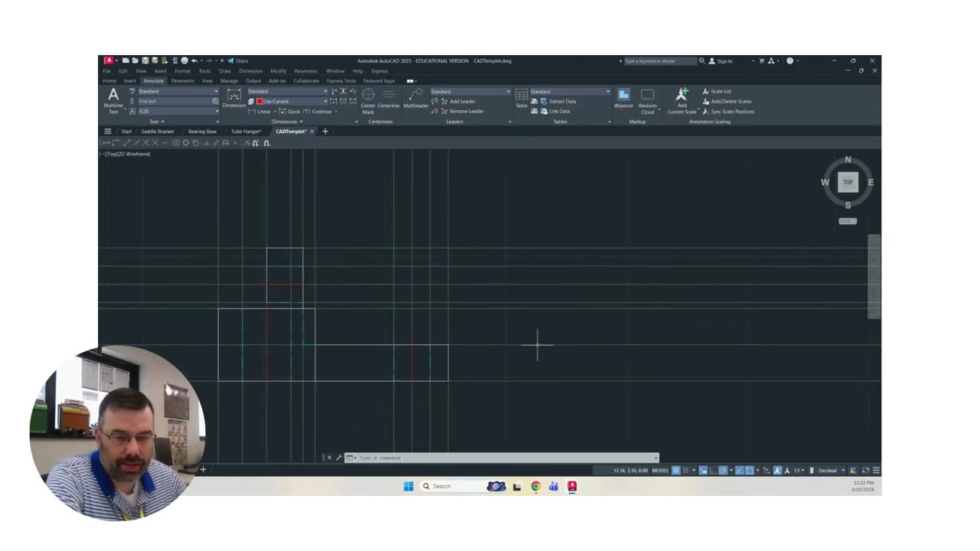Expand the Text panel
Image resolution: width=980 pixels, height=551 pixels.
pyautogui.click(x=155, y=122)
